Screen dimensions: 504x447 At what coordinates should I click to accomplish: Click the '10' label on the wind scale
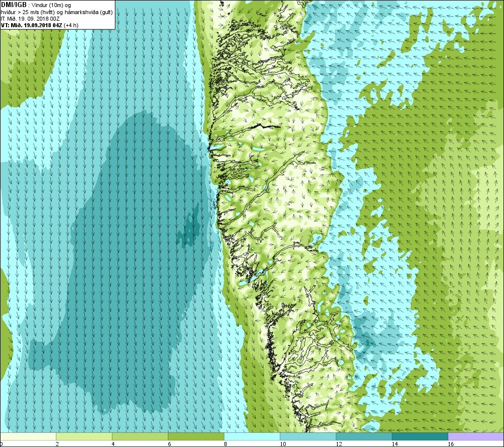283,444
